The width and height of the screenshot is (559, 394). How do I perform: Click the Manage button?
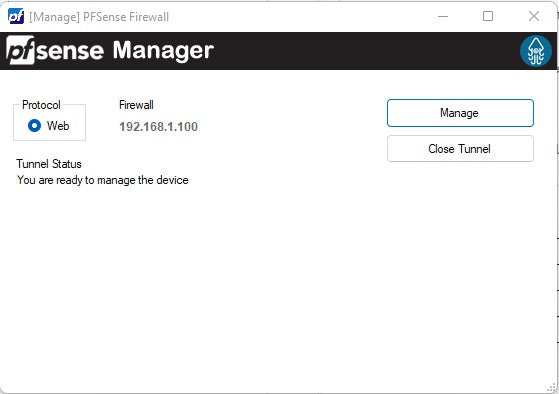[460, 113]
